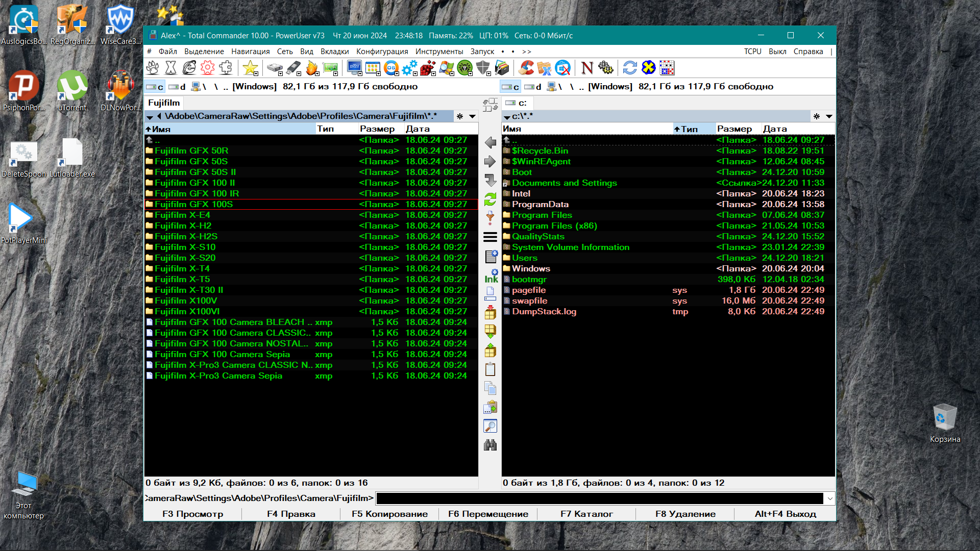Select the Program Files (x86) folder
This screenshot has height=551, width=980.
[x=668, y=226]
